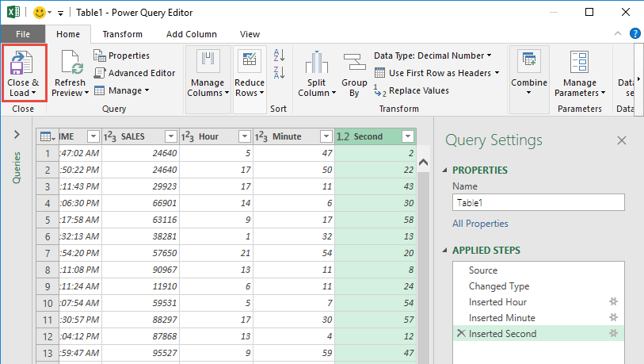
Task: Open settings gear for Inserted Second step
Action: [x=613, y=333]
